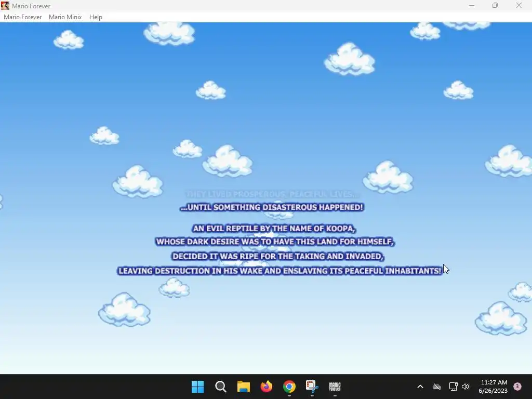Image resolution: width=532 pixels, height=399 pixels.
Task: Expand the hidden system tray icons
Action: pos(420,387)
